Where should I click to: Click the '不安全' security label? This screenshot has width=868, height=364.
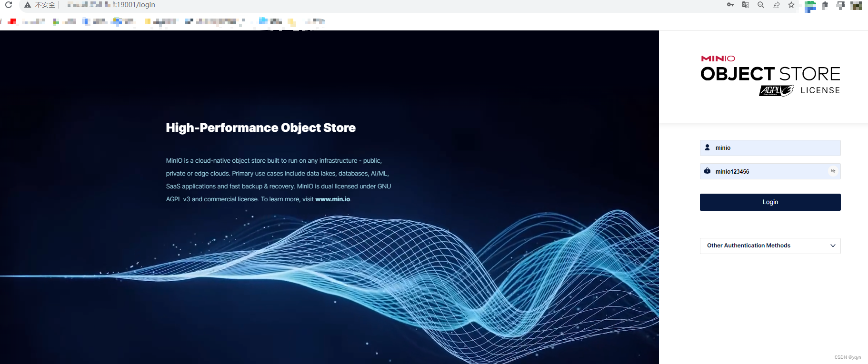pos(45,5)
